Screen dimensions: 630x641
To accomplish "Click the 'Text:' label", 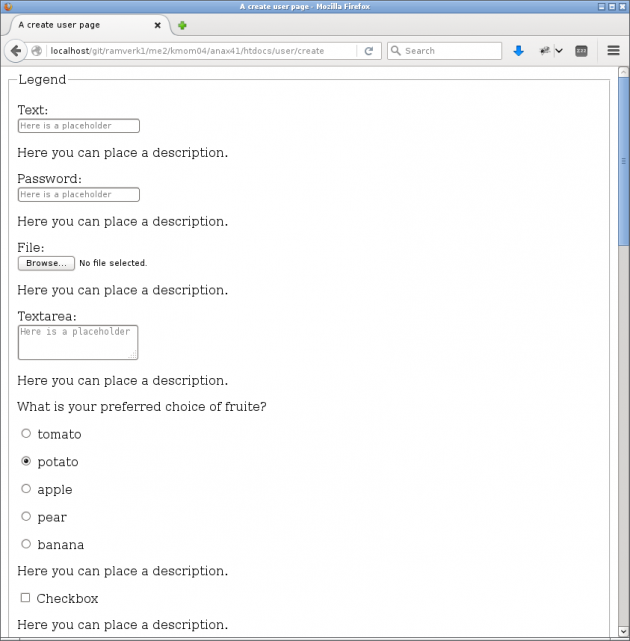I will [33, 110].
